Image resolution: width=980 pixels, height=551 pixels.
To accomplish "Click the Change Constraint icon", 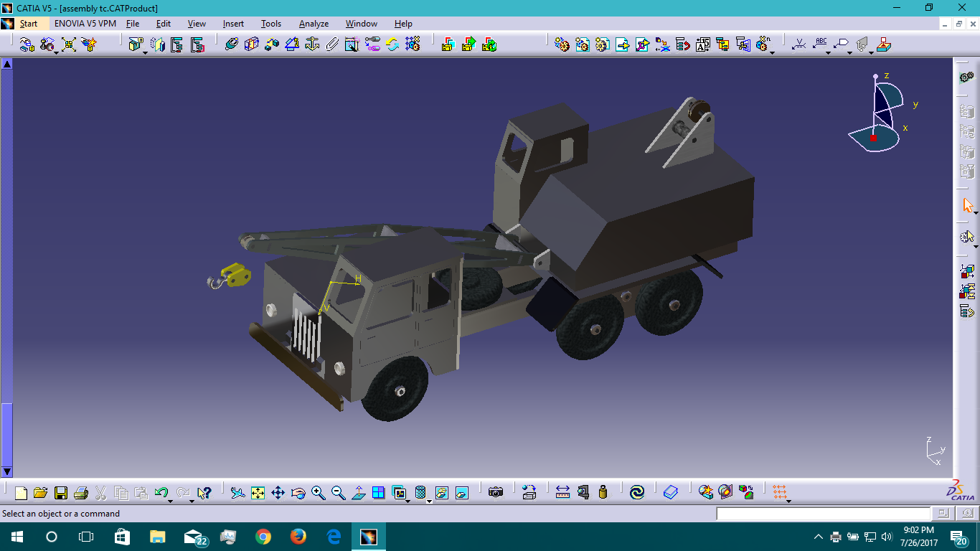I will pos(392,44).
